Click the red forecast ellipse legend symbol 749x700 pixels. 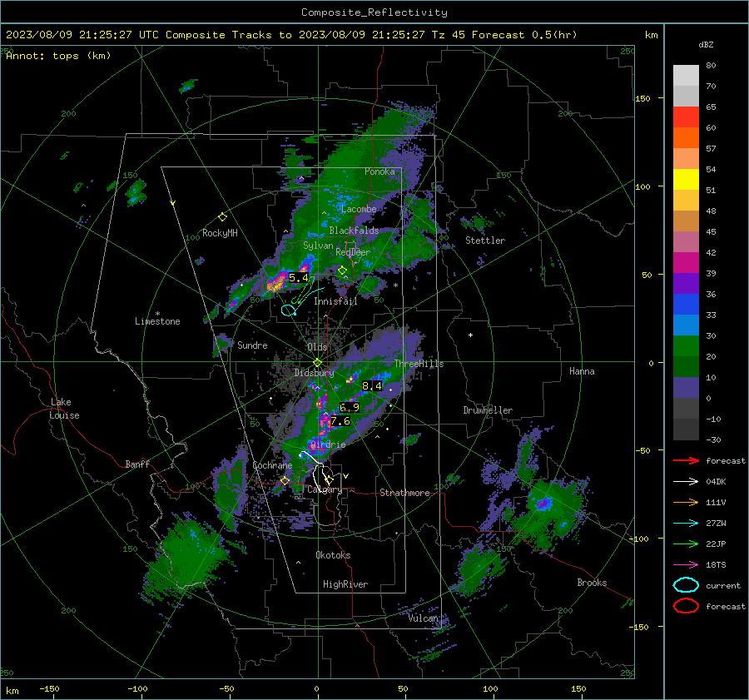click(686, 606)
